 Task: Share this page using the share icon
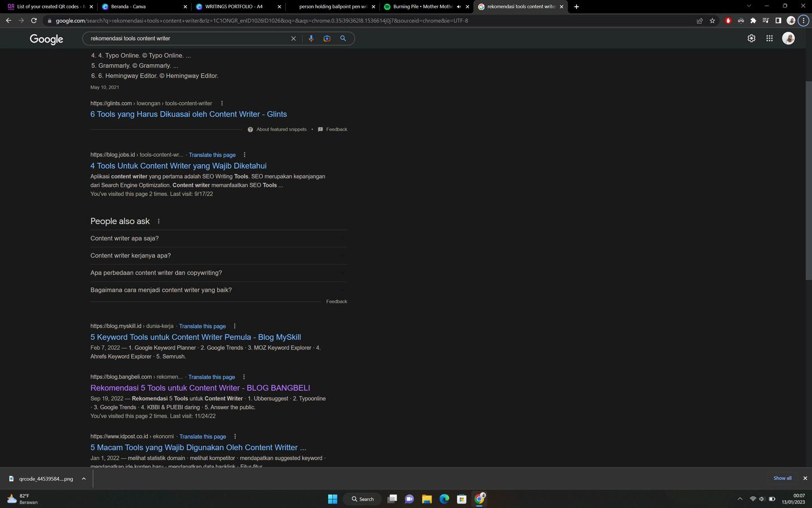[x=700, y=20]
